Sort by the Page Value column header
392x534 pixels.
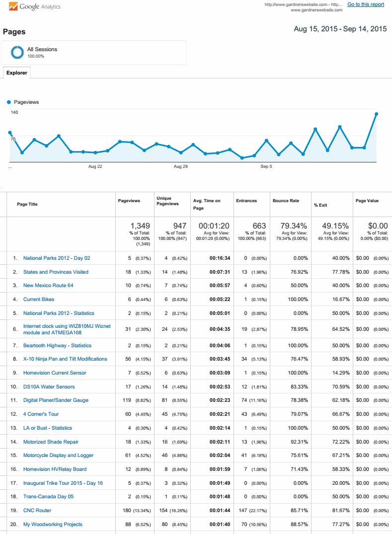367,201
